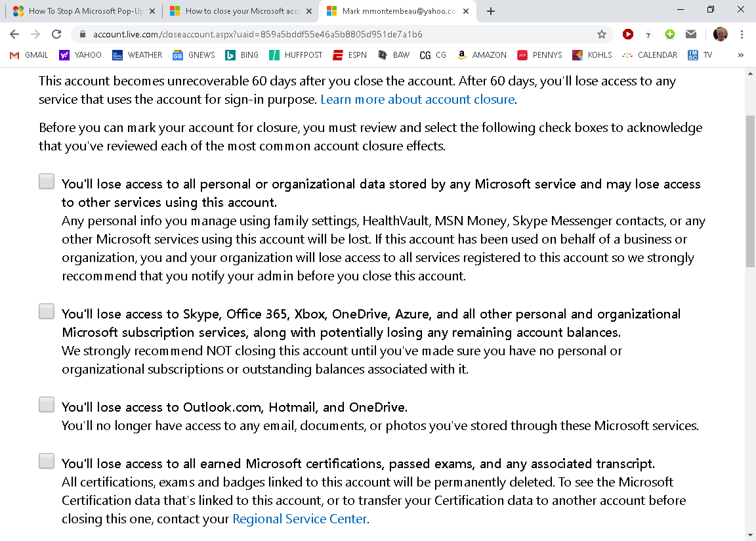This screenshot has height=541, width=756.
Task: Open the red play-button extension
Action: click(628, 34)
